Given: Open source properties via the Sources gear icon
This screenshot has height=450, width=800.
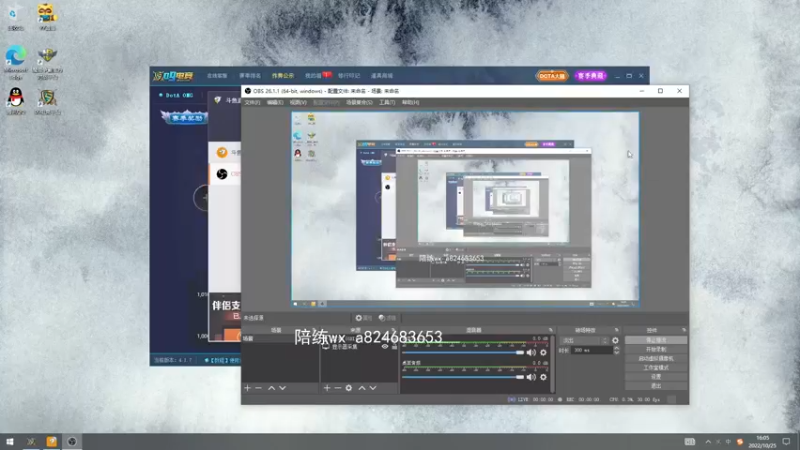Looking at the screenshot, I should [349, 388].
